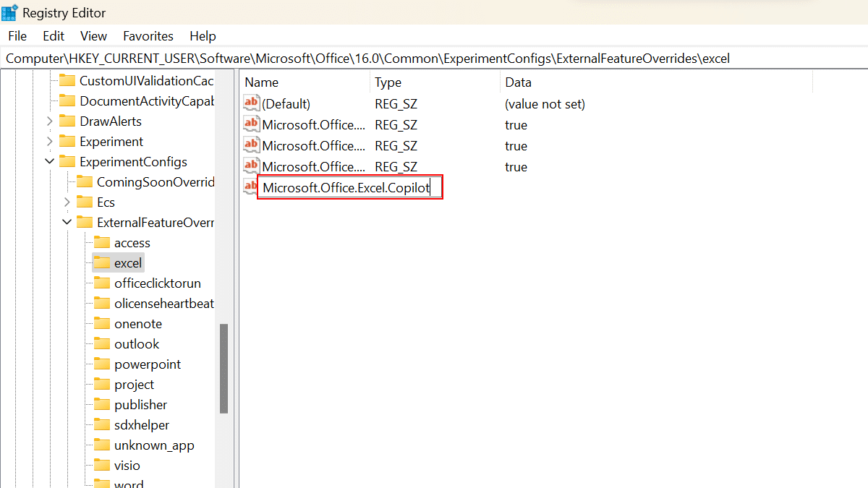Viewport: 868px width, 488px height.
Task: Select the visio registry key
Action: (x=128, y=465)
